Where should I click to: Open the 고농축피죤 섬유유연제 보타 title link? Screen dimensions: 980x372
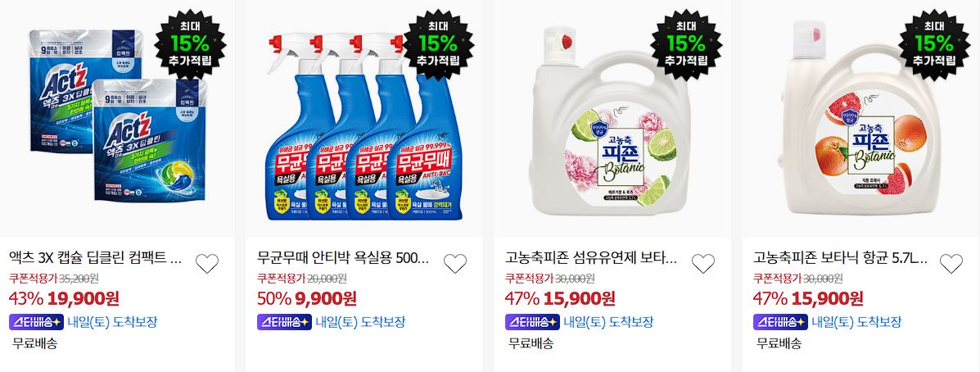591,257
